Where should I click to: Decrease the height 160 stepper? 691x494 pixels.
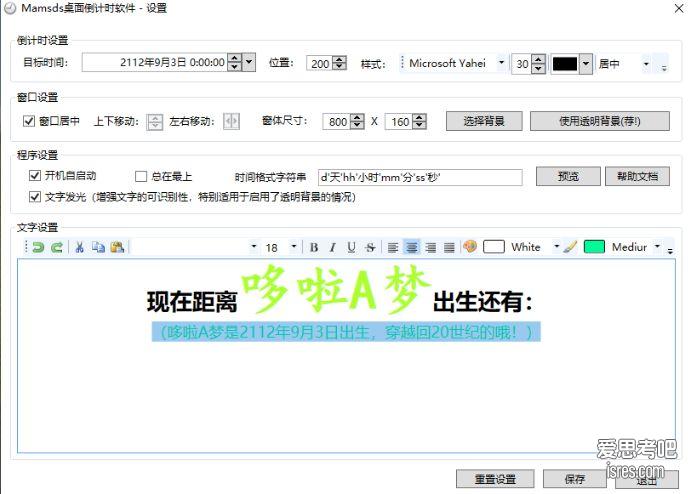[x=420, y=126]
